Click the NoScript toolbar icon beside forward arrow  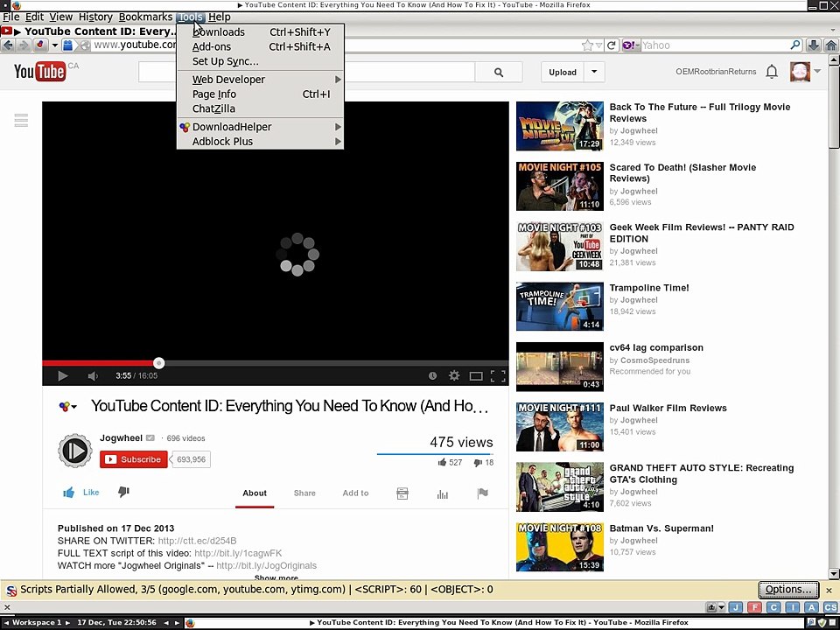[x=41, y=45]
